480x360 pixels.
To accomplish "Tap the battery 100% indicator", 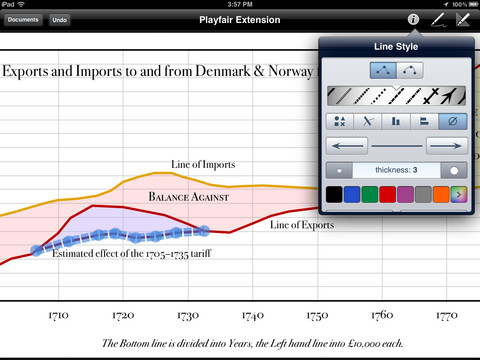I will (465, 4).
